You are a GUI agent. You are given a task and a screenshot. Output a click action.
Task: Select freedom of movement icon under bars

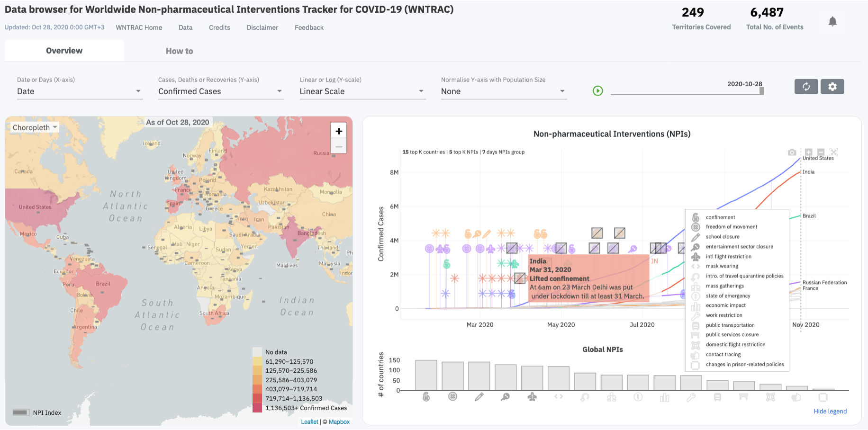pos(452,397)
